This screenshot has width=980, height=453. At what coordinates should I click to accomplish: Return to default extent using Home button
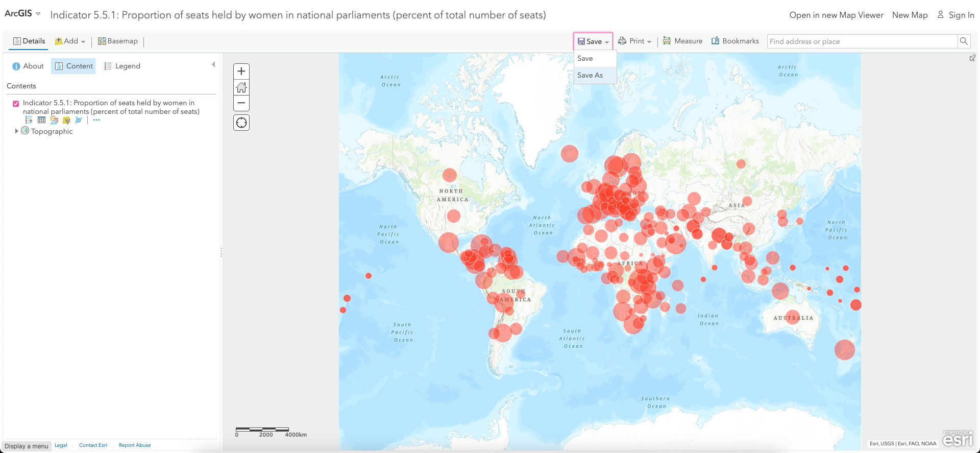click(x=241, y=87)
